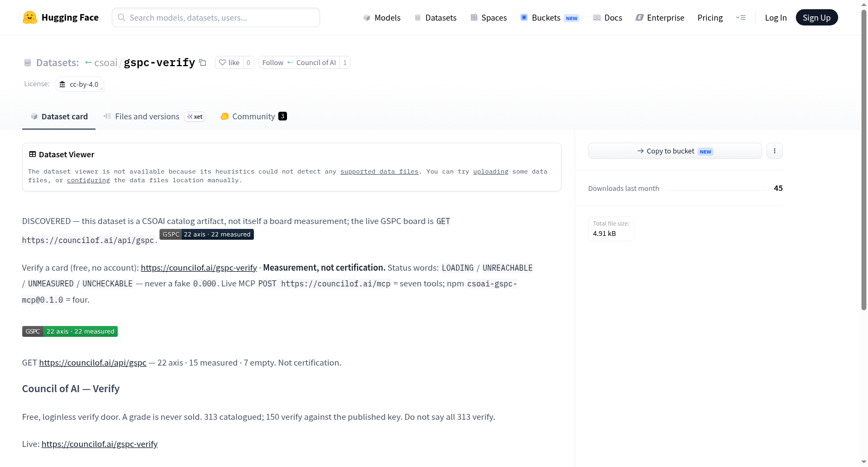868x467 pixels.
Task: Click the Files and versions icon
Action: (x=107, y=117)
